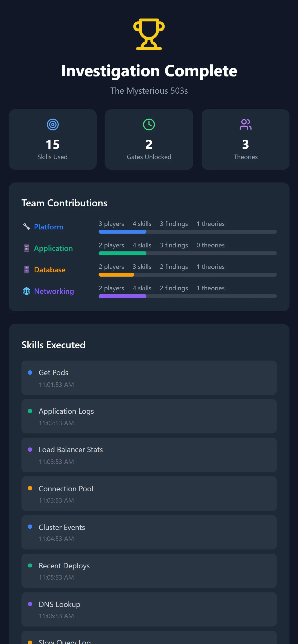The height and width of the screenshot is (644, 298).
Task: Select the DNS Lookup skill entry
Action: 149,609
